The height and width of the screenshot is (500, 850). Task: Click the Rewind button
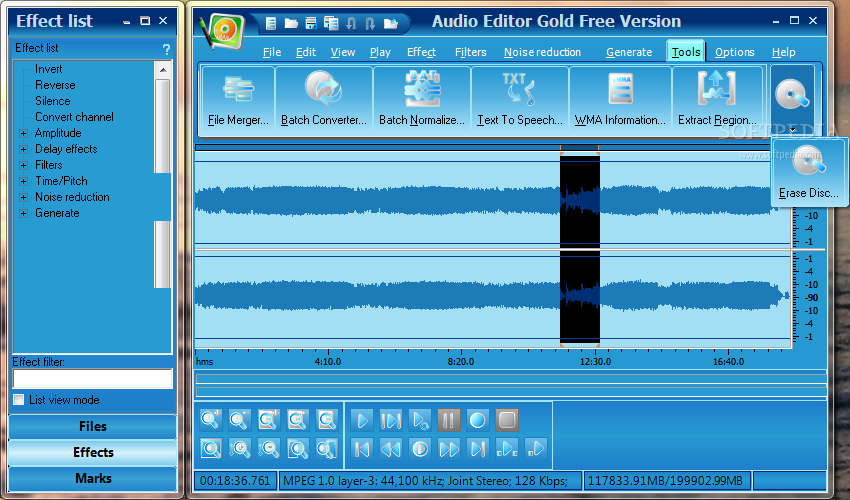click(x=391, y=449)
